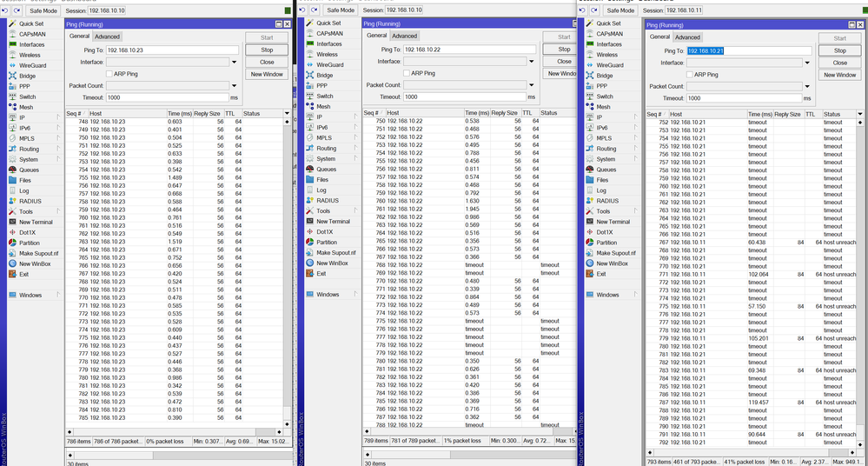Image resolution: width=868 pixels, height=466 pixels.
Task: Switch to Advanced tab in the leftmost ping window
Action: (108, 37)
